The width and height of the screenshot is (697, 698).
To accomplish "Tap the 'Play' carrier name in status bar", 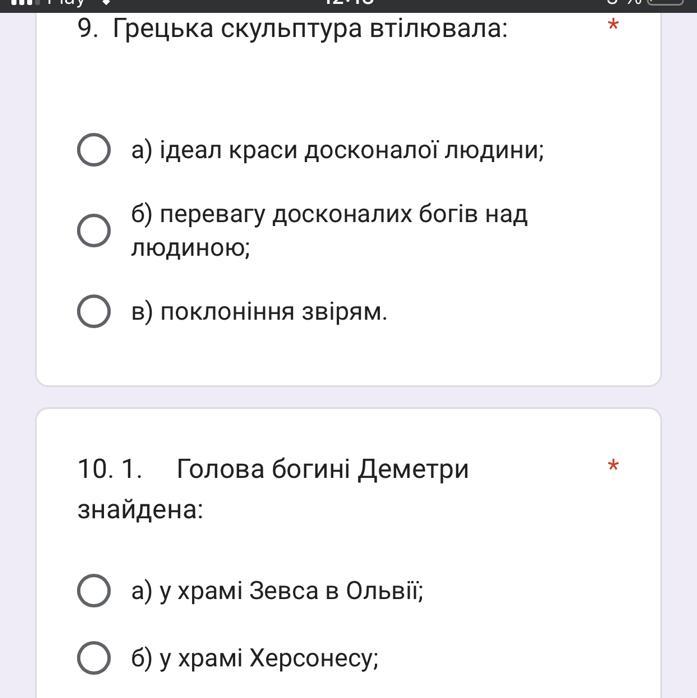I will point(66,3).
